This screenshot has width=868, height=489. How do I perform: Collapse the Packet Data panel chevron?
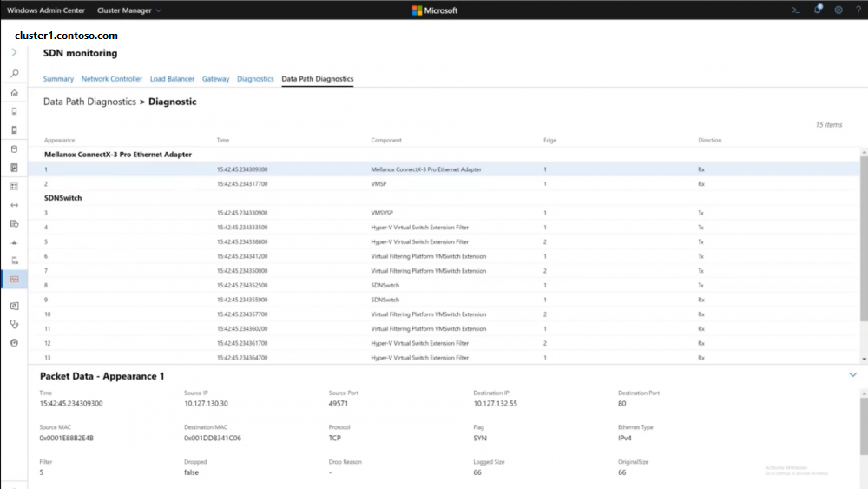[x=853, y=375]
